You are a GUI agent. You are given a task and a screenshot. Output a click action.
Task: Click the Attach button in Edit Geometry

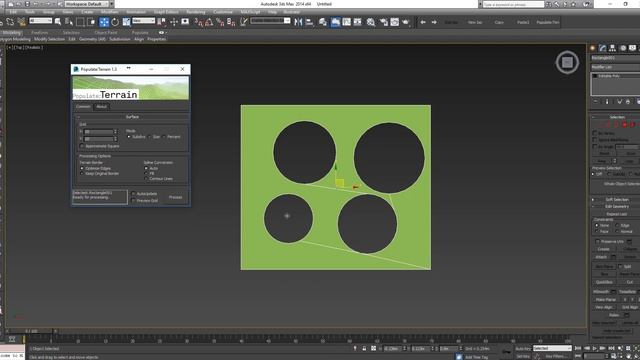click(x=601, y=257)
